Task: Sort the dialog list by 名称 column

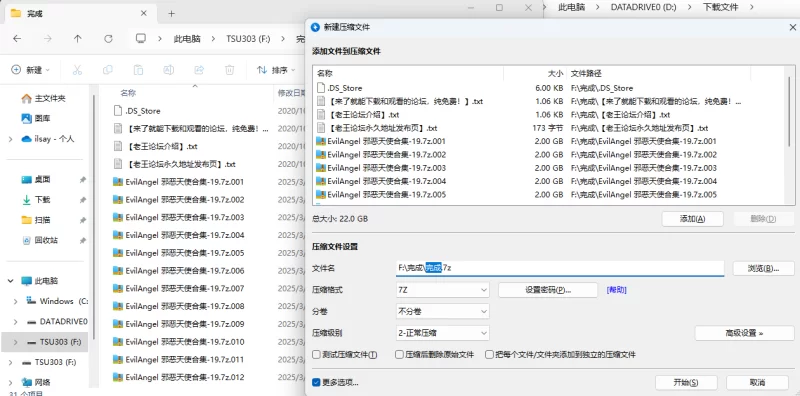Action: [x=324, y=73]
